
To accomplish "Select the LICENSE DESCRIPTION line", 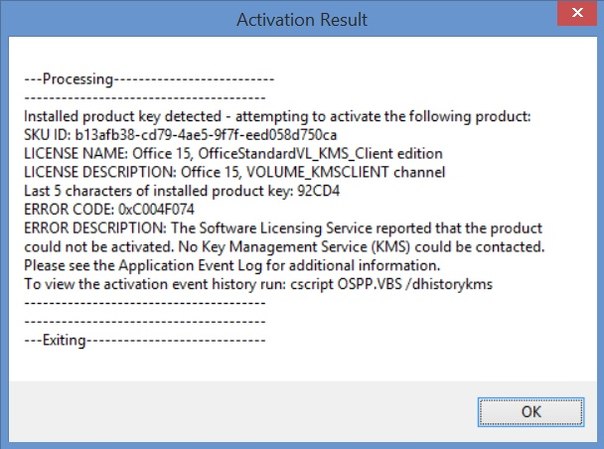I will pyautogui.click(x=235, y=172).
